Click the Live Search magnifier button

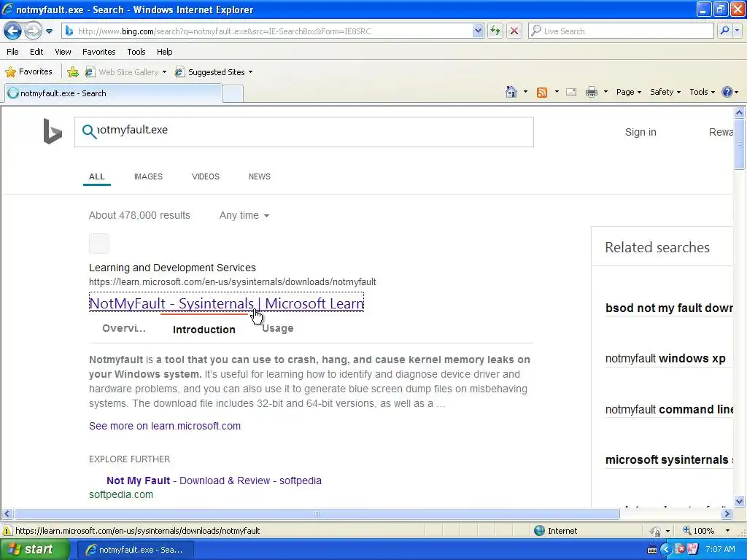(x=724, y=31)
